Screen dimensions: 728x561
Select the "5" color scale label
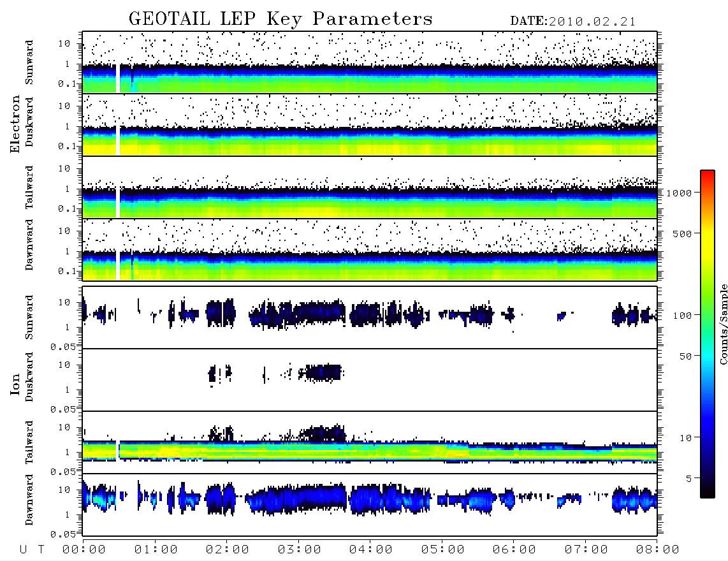[689, 478]
